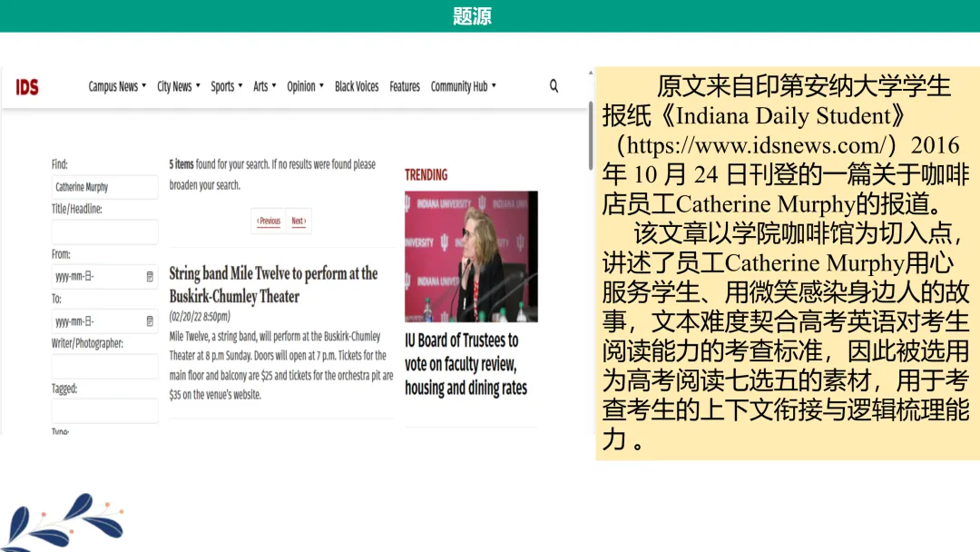Open the search magnifier icon
The image size is (980, 552).
[x=554, y=85]
